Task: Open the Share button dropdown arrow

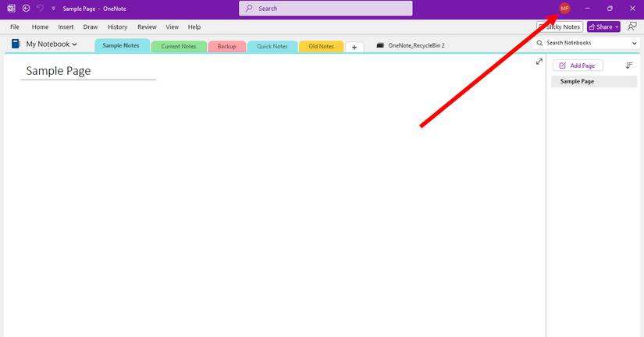Action: [617, 27]
